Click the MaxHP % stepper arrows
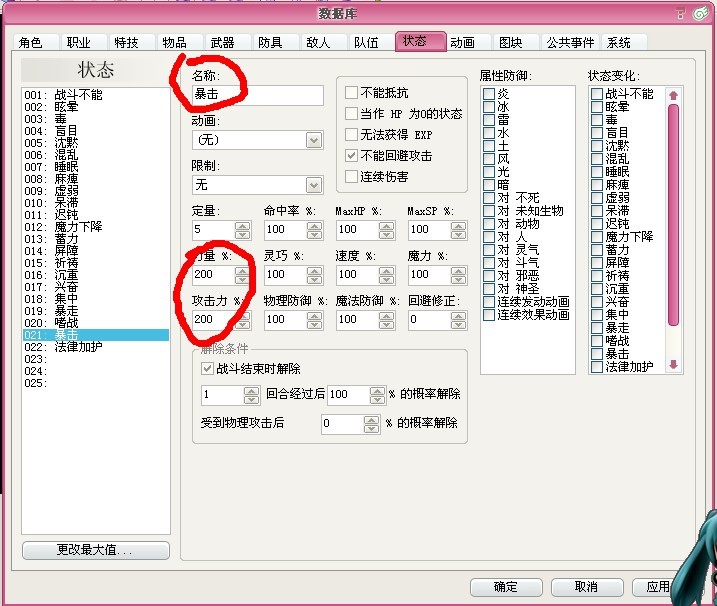 386,230
